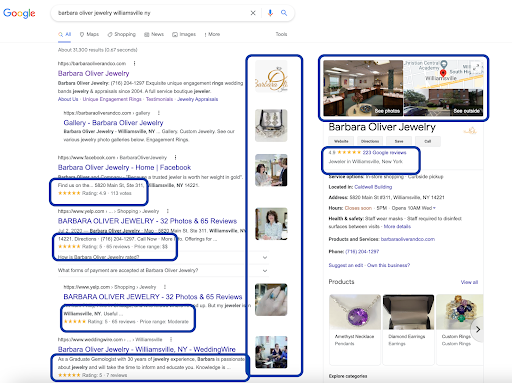Expand the map with fullscreen icon
Screen dimensions: 512x383
[477, 67]
